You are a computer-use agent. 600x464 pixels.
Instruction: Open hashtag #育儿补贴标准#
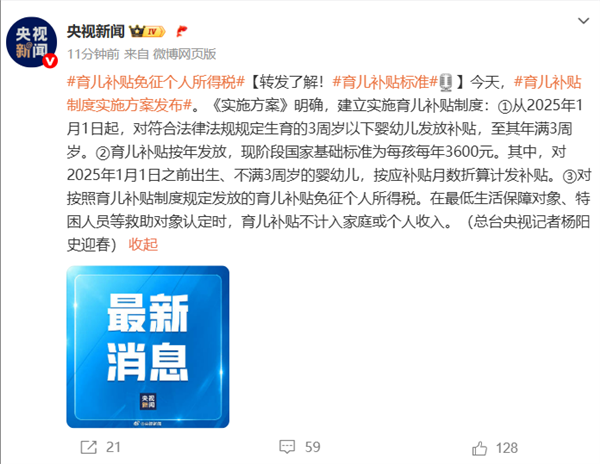point(385,82)
